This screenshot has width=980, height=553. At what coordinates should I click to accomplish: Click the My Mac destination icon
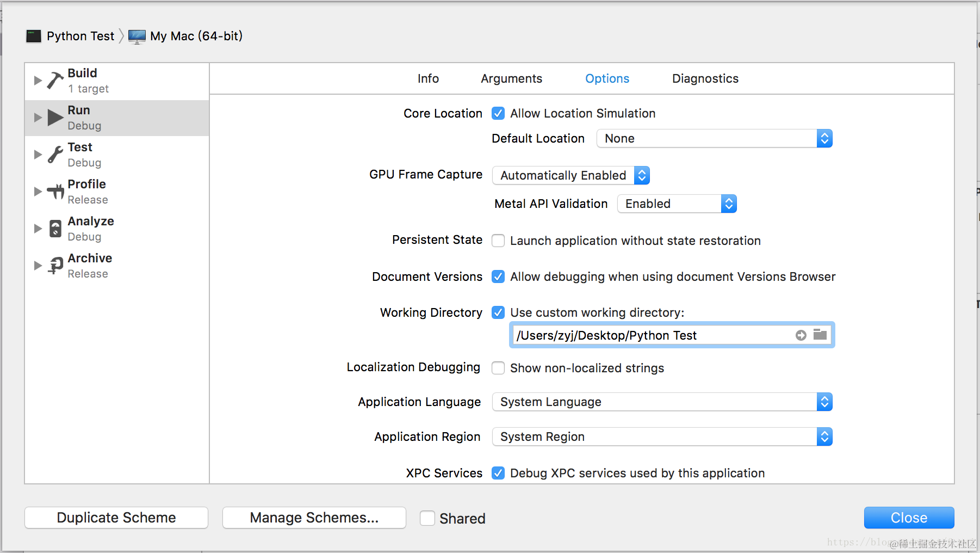point(137,36)
